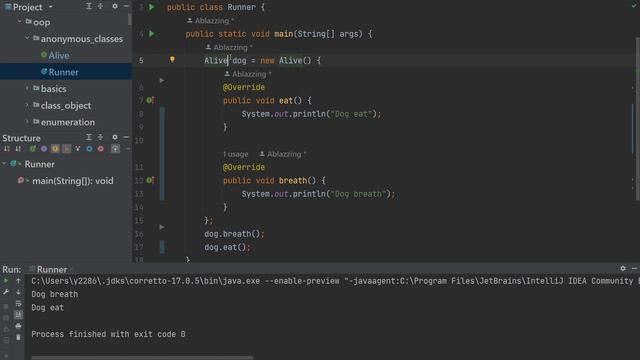Expand the basics folder

(x=27, y=88)
